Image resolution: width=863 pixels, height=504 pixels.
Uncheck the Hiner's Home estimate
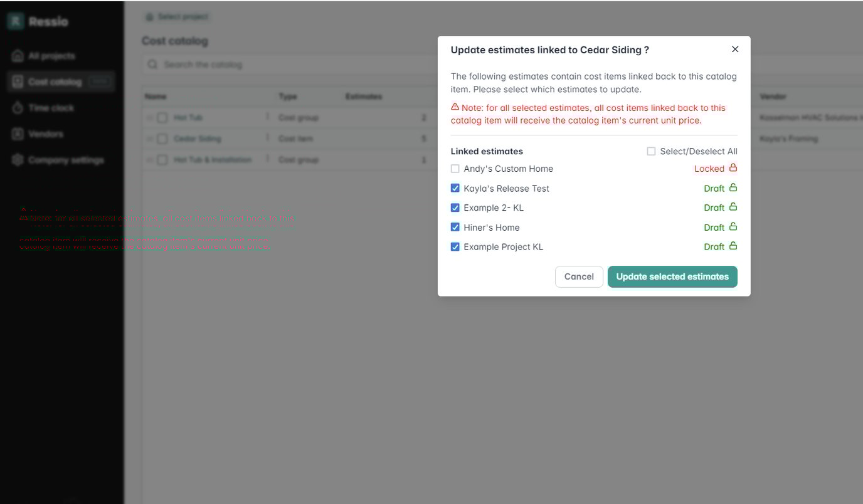click(455, 227)
